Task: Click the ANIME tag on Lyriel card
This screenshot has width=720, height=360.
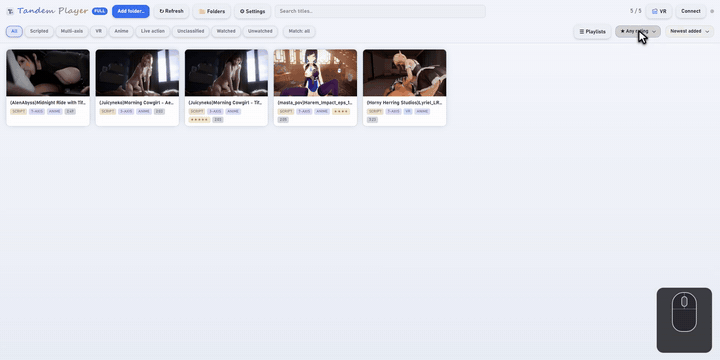Action: click(422, 112)
